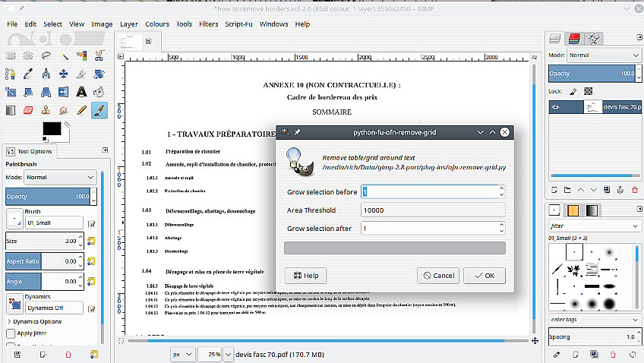Select the Paintbrush tool
This screenshot has width=644, height=363.
pos(99,110)
